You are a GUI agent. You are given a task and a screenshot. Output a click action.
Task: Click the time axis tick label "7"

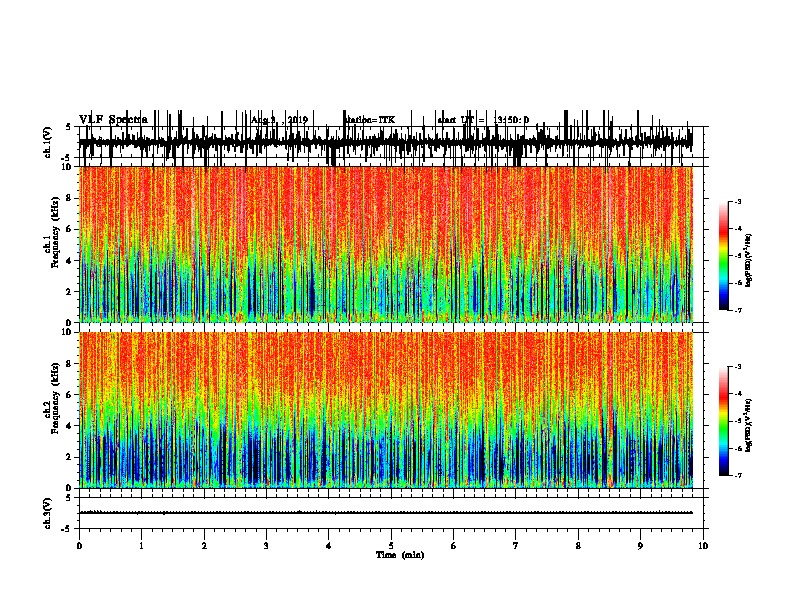516,546
